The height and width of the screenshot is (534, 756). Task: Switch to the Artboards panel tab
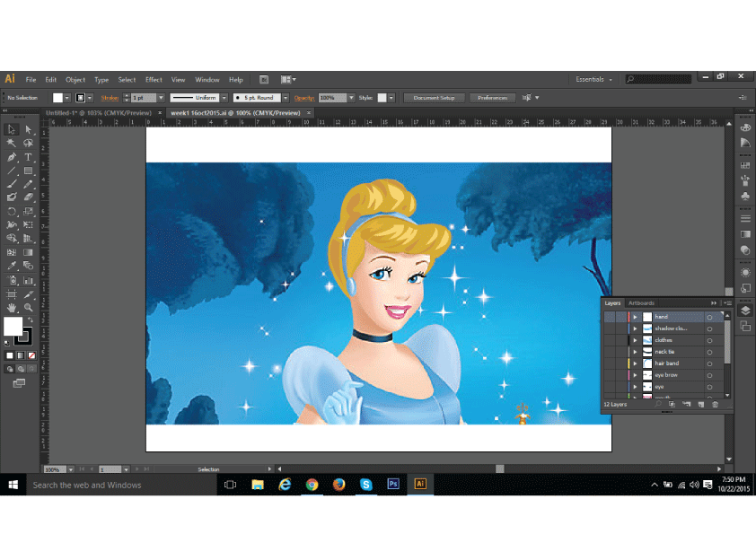click(x=641, y=303)
